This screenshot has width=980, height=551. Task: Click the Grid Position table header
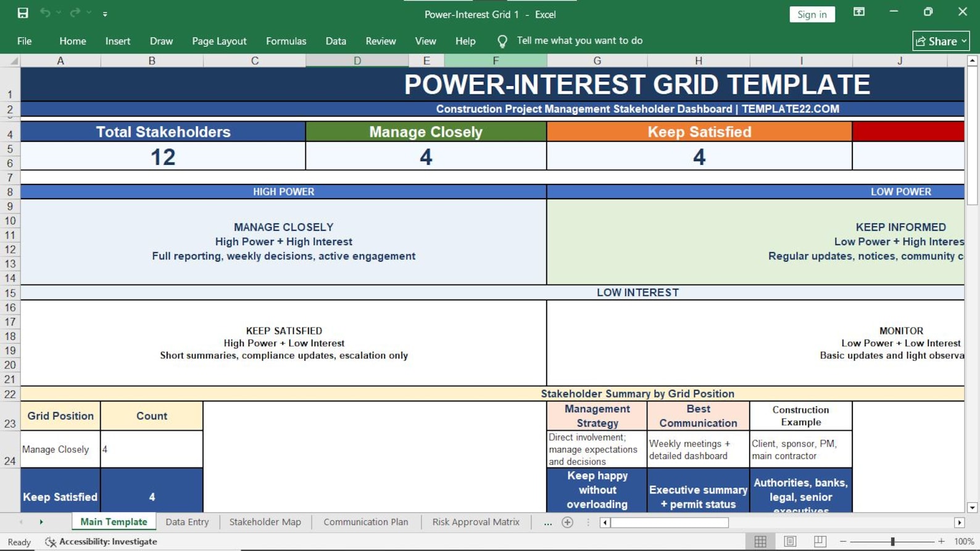pos(60,416)
